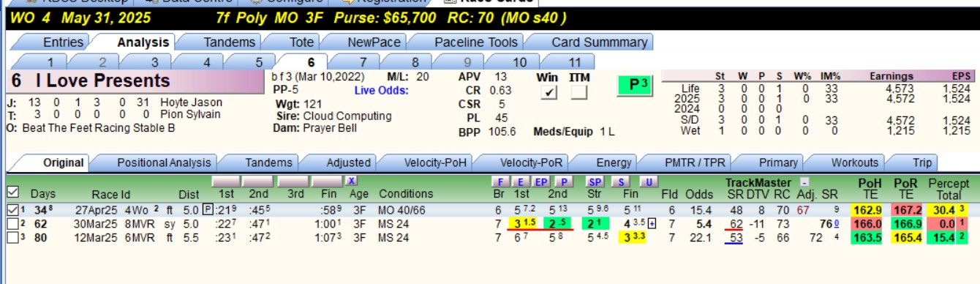Click the F running-style filter button

[x=501, y=182]
